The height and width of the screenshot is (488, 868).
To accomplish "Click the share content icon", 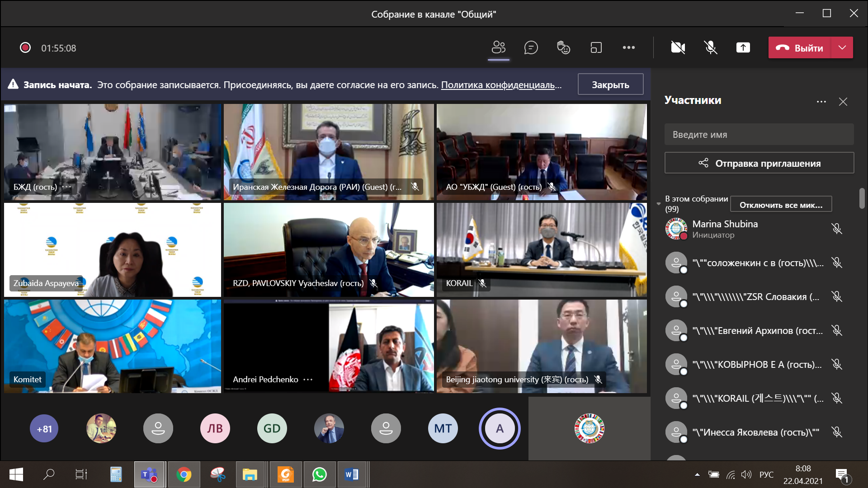I will [743, 47].
